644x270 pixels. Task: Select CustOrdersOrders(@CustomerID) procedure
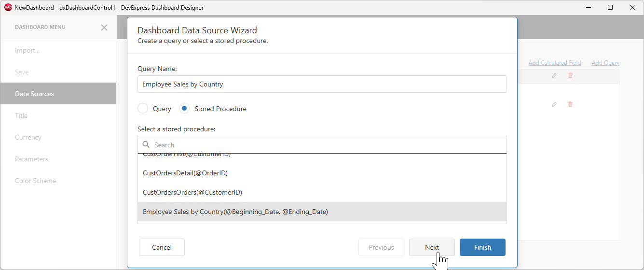pos(322,192)
